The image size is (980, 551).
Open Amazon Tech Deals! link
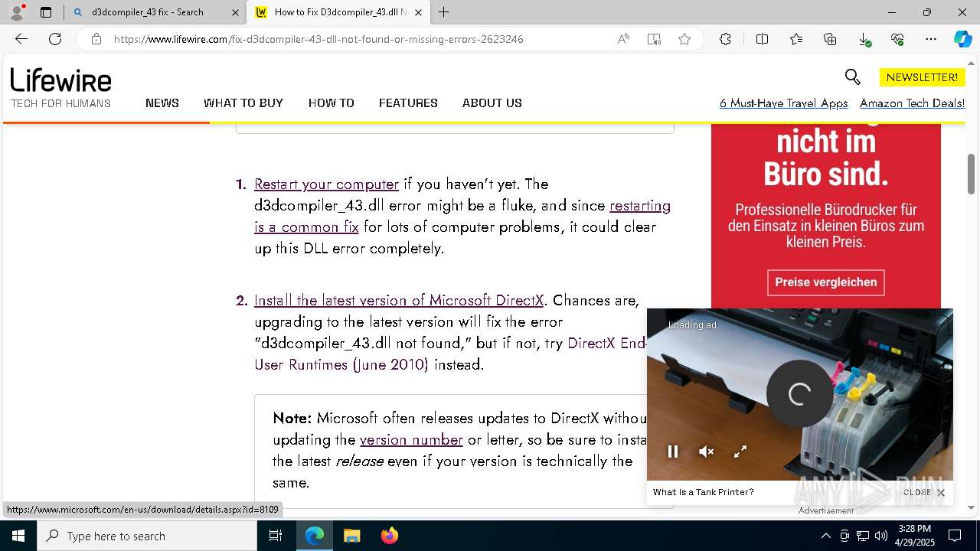(912, 103)
